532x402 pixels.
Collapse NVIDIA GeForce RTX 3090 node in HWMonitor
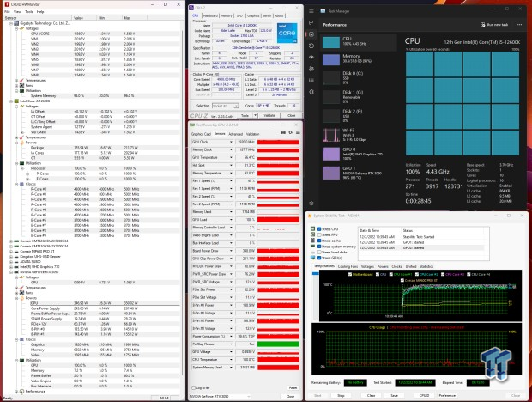11,272
